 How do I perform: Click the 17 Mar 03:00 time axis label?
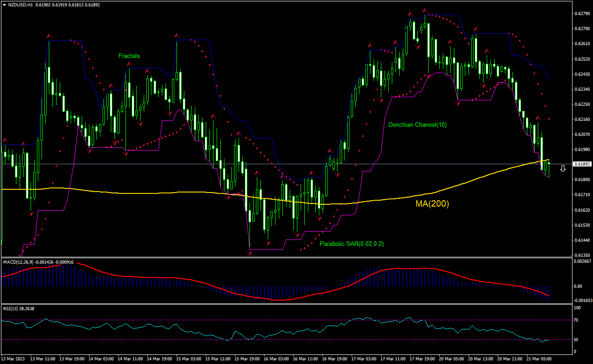point(364,359)
